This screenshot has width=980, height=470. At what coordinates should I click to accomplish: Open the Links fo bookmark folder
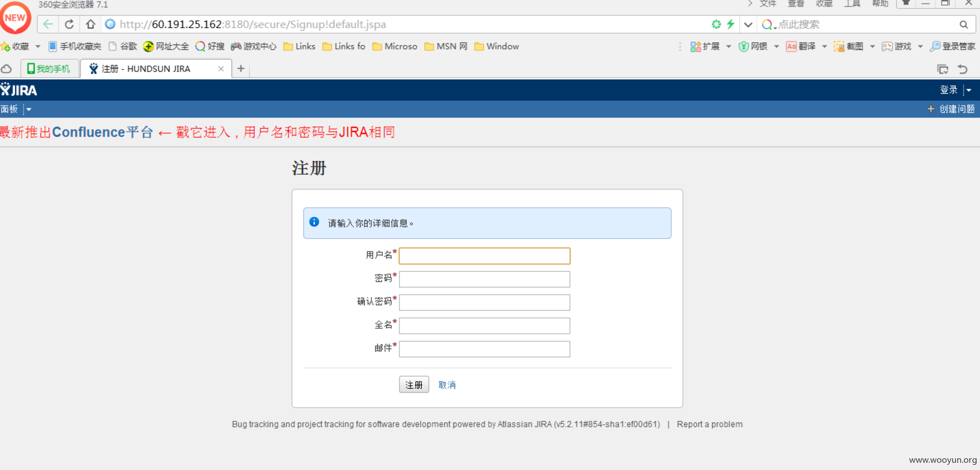click(x=344, y=46)
